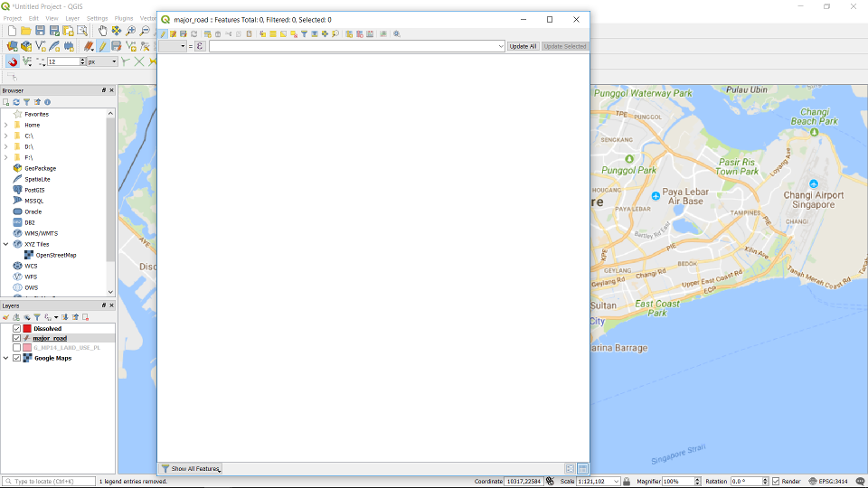
Task: Open the Plugins menu
Action: 124,18
